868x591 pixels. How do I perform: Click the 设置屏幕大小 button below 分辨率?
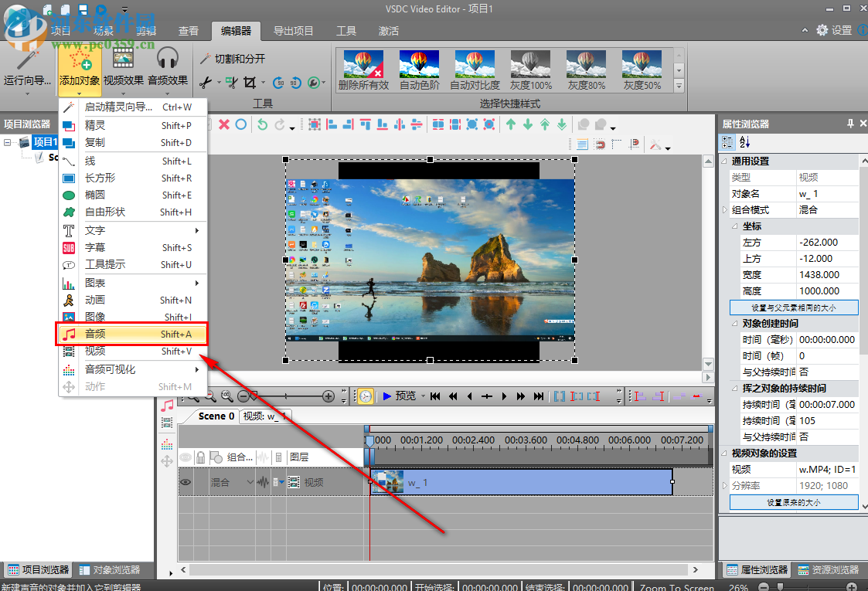794,503
